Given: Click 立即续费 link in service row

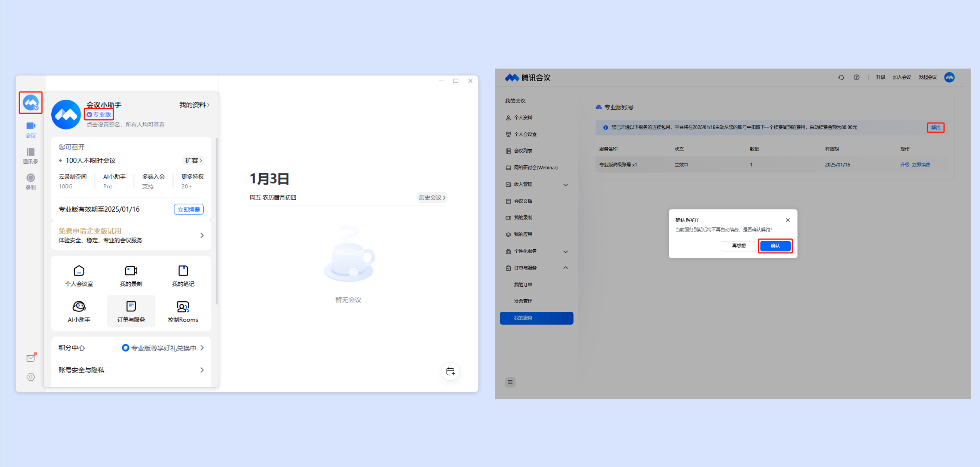Looking at the screenshot, I should pyautogui.click(x=921, y=165).
